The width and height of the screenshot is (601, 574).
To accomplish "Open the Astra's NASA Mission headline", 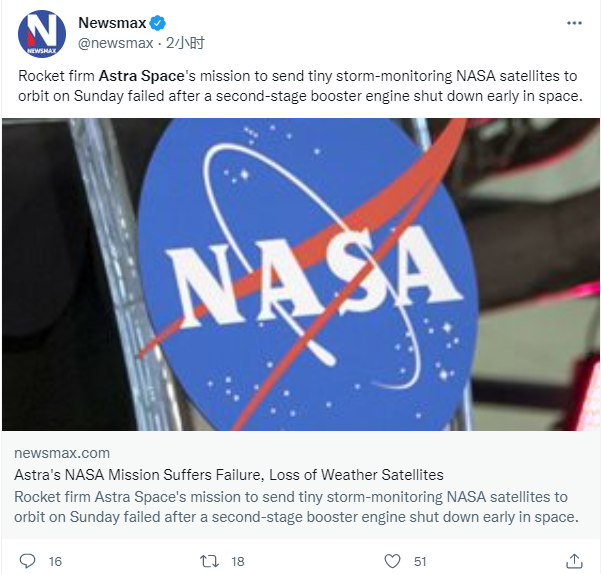I will point(229,475).
